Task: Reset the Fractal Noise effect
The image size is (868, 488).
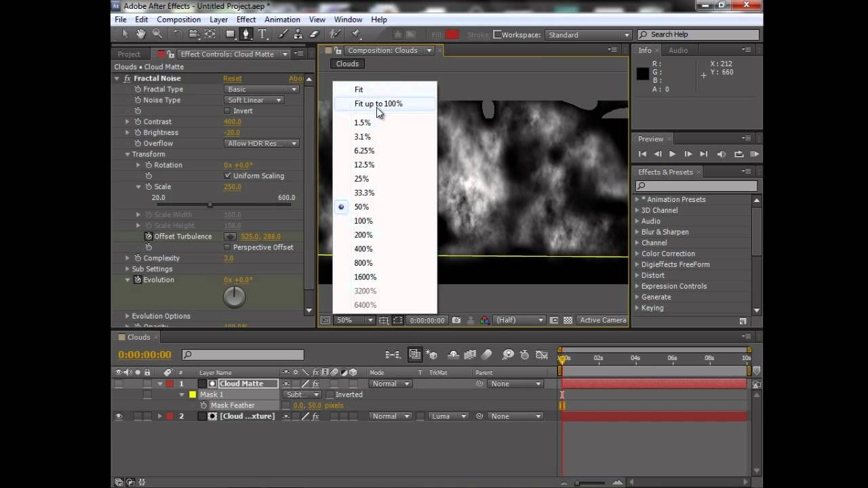Action: [233, 79]
